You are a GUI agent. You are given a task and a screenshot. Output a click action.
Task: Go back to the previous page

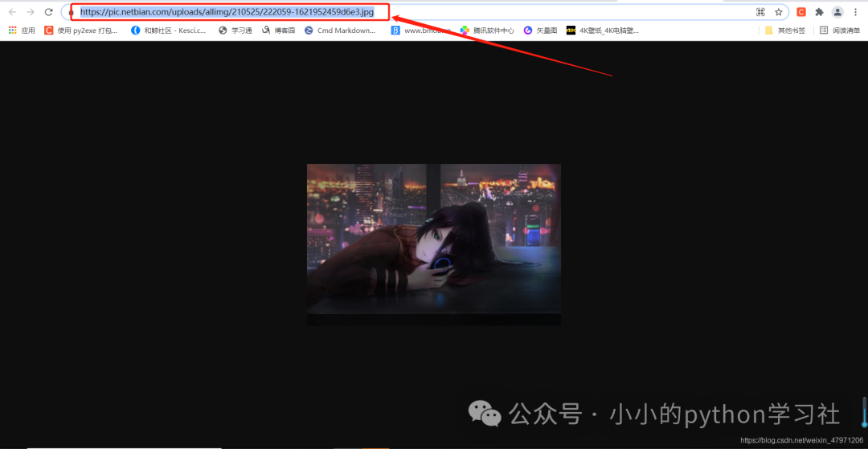pos(12,11)
